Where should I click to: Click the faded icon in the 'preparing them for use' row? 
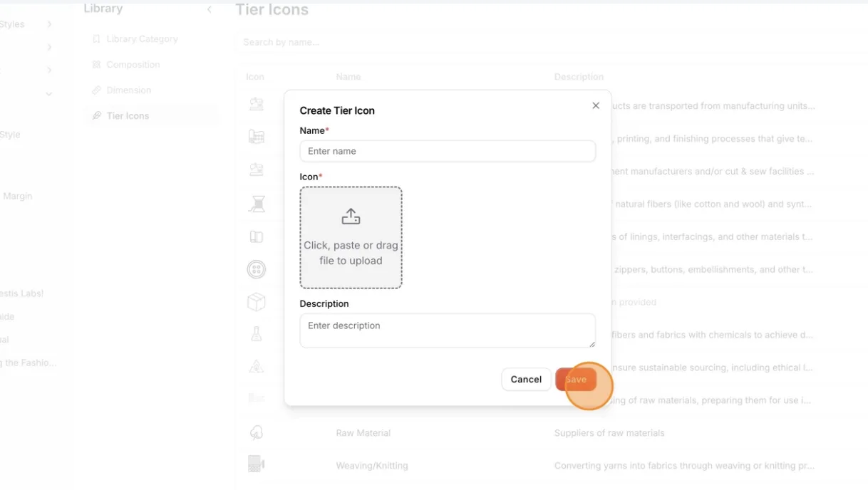(257, 399)
